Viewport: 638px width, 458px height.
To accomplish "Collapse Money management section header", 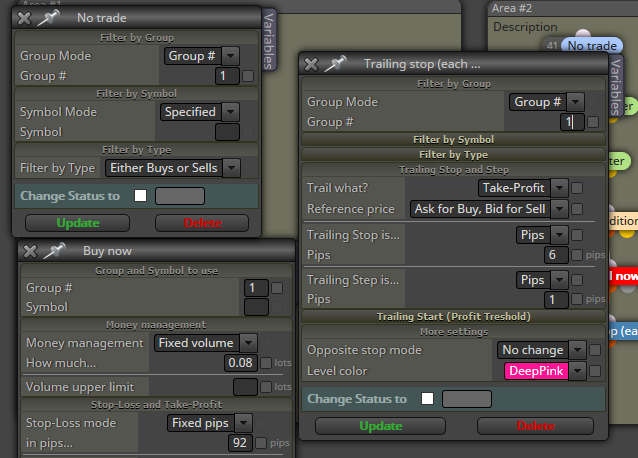I will click(x=156, y=325).
